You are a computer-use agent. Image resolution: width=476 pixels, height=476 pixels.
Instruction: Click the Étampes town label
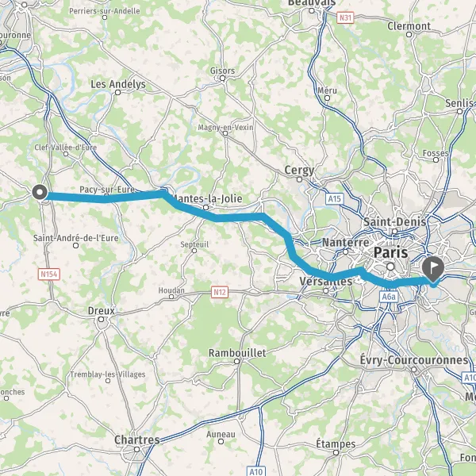pos(336,443)
